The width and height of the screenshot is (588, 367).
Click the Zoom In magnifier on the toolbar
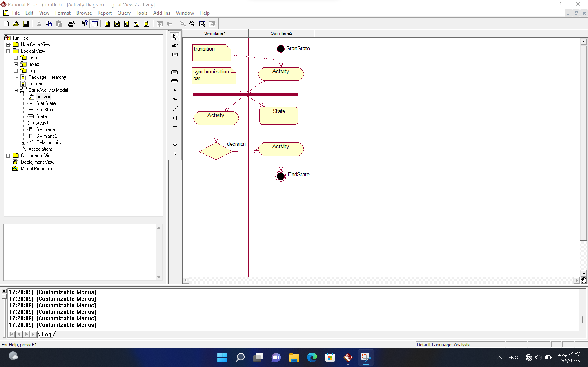point(182,23)
